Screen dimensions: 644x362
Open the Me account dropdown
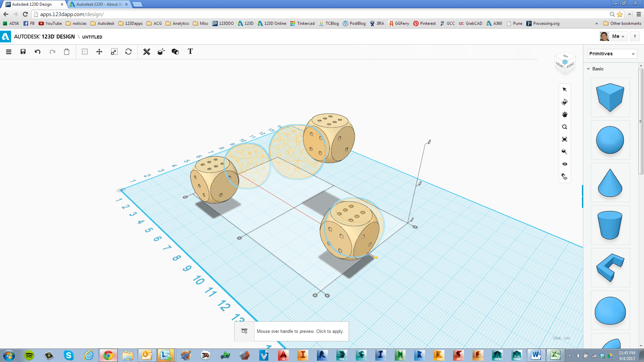[x=618, y=37]
